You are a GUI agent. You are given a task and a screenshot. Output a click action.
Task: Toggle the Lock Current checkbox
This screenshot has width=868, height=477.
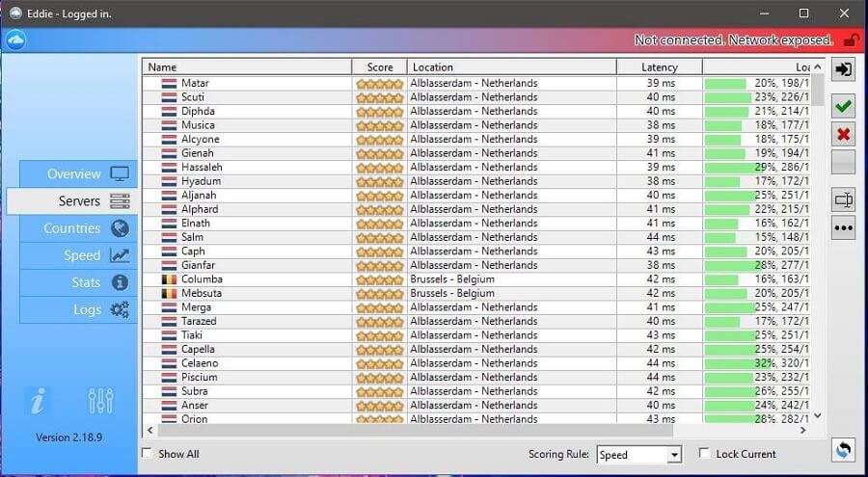(704, 454)
